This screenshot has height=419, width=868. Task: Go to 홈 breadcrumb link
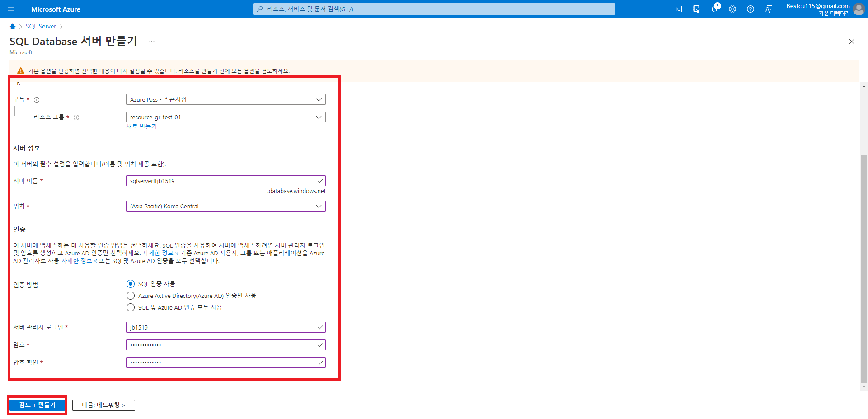pyautogui.click(x=13, y=26)
